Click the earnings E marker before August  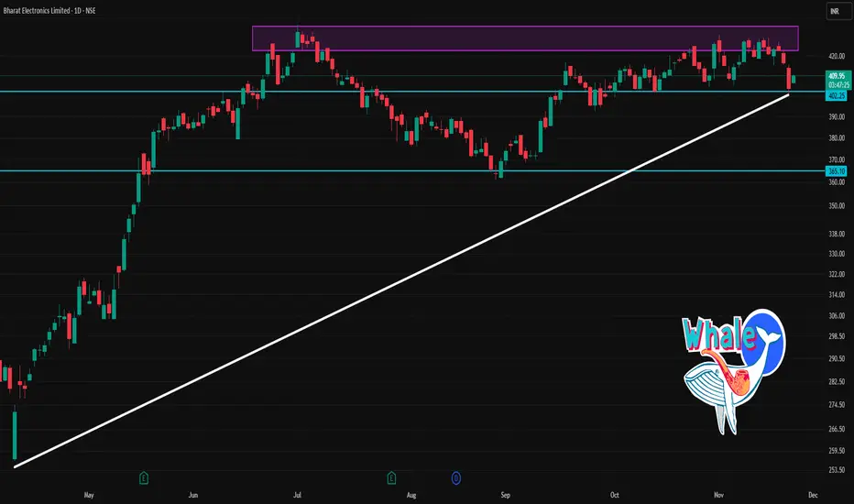tap(391, 478)
